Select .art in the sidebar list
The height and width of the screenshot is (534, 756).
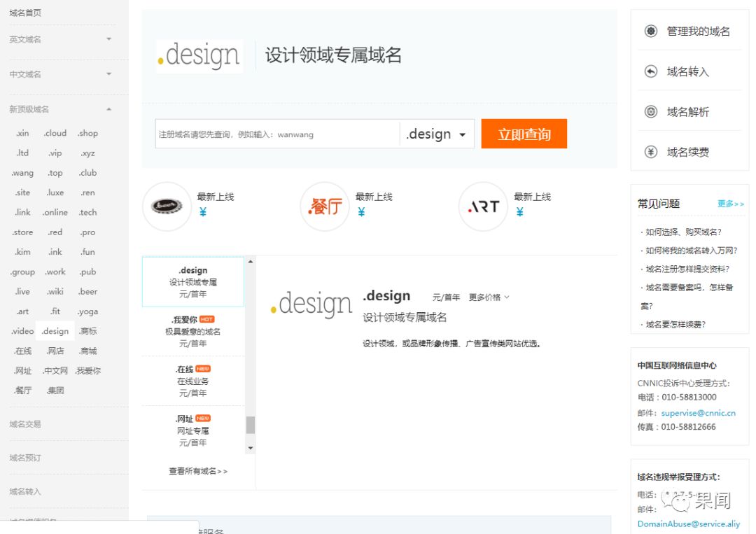coord(22,311)
